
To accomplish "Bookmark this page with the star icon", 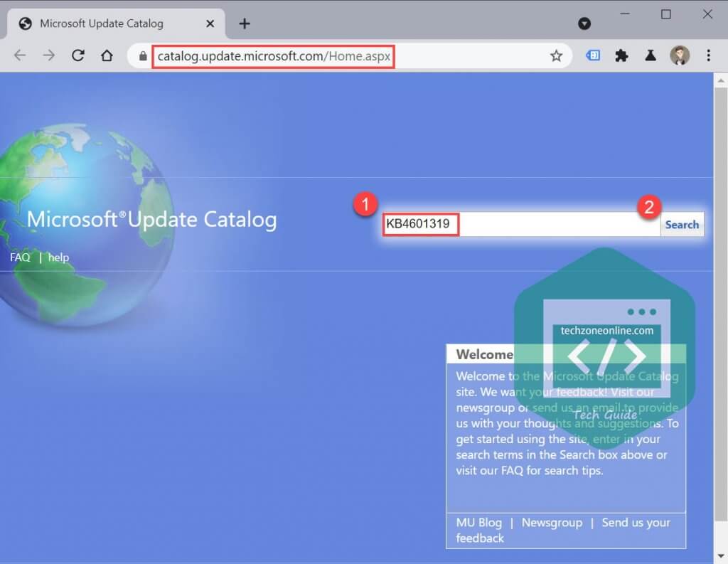I will point(556,55).
